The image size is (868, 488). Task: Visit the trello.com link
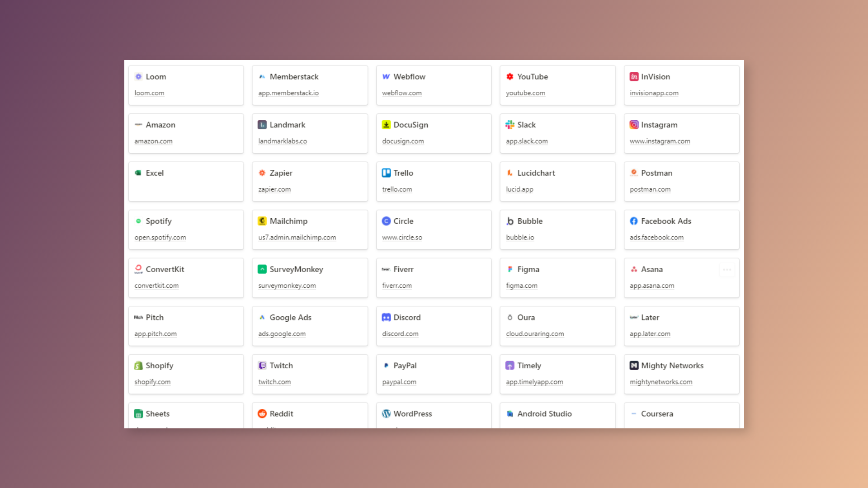coord(397,189)
